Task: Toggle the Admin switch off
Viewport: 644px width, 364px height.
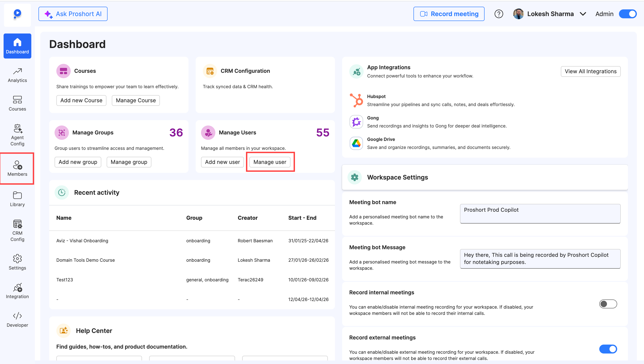Action: pyautogui.click(x=627, y=14)
